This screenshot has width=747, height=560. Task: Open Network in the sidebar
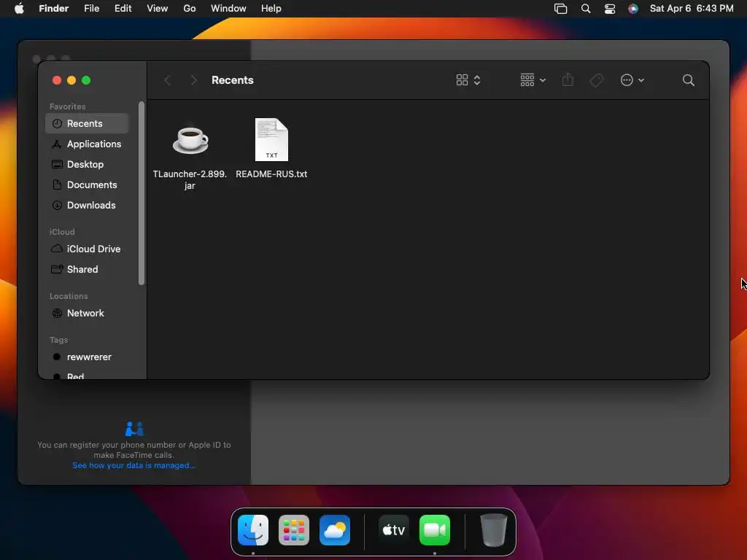[88, 313]
